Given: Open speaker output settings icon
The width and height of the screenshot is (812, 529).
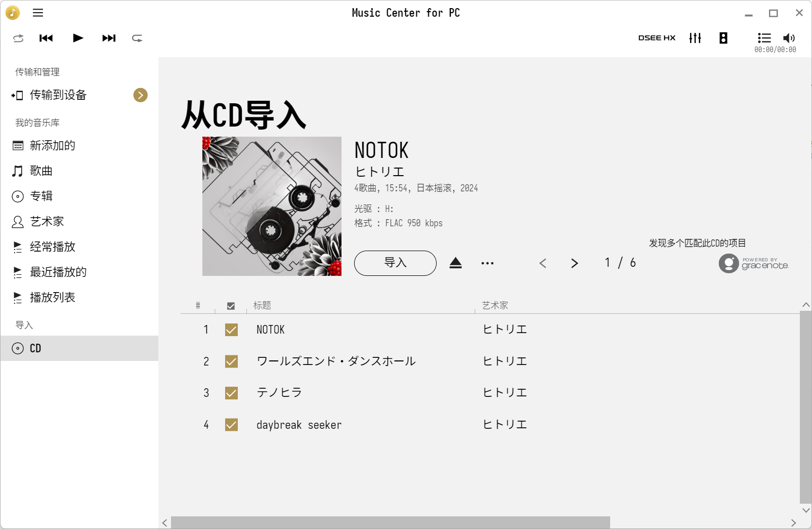Looking at the screenshot, I should pos(723,38).
